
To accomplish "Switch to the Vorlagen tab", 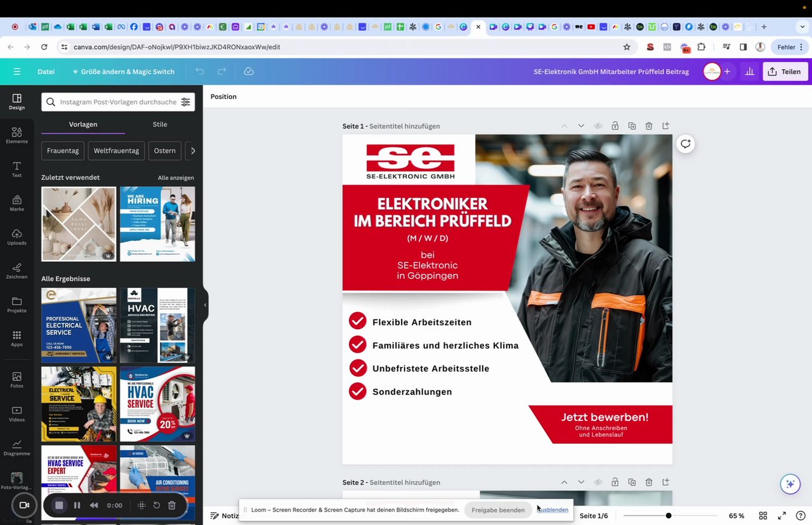I will [83, 124].
